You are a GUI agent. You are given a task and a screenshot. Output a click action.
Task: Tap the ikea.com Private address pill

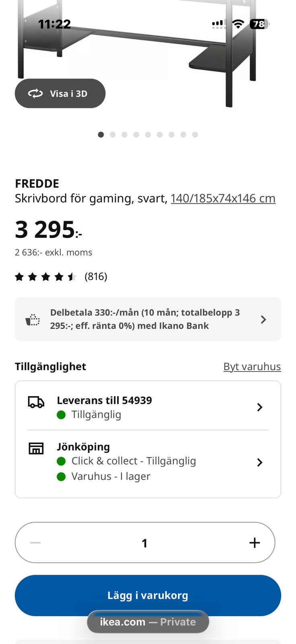coord(148,622)
